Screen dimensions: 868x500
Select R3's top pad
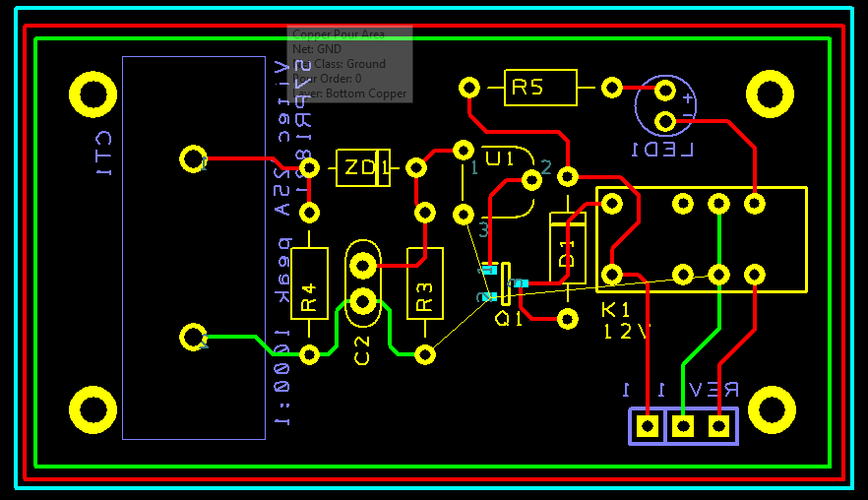point(424,213)
